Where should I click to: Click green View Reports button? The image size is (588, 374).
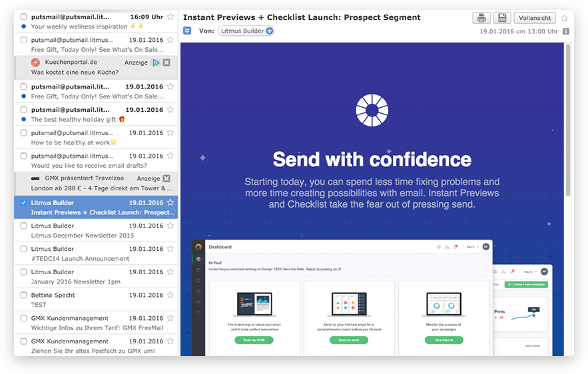pos(444,340)
